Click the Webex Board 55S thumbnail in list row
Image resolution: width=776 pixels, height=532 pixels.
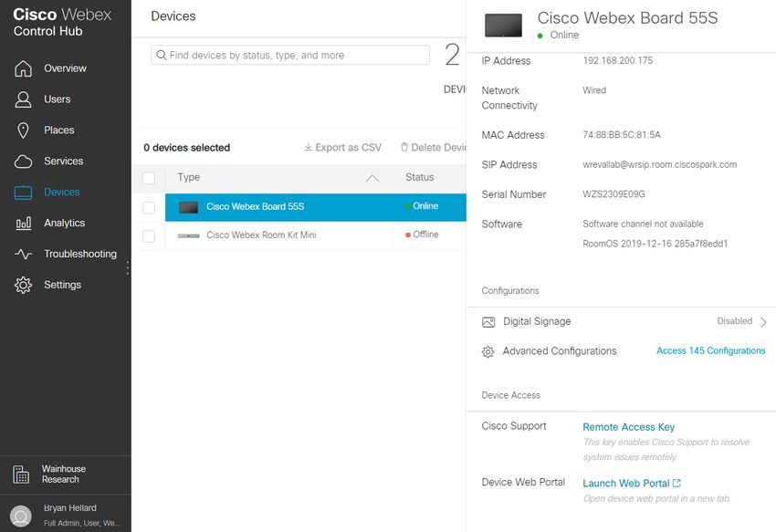coord(189,207)
